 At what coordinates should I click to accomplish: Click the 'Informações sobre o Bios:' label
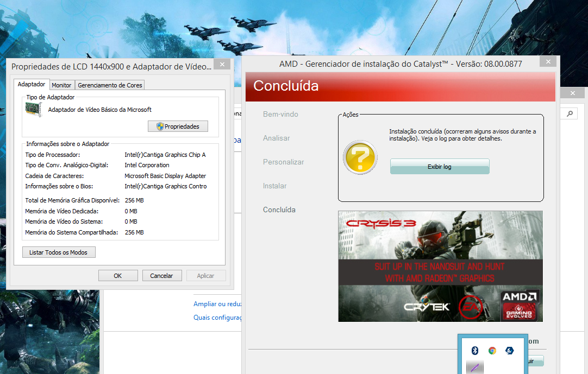[x=59, y=186]
